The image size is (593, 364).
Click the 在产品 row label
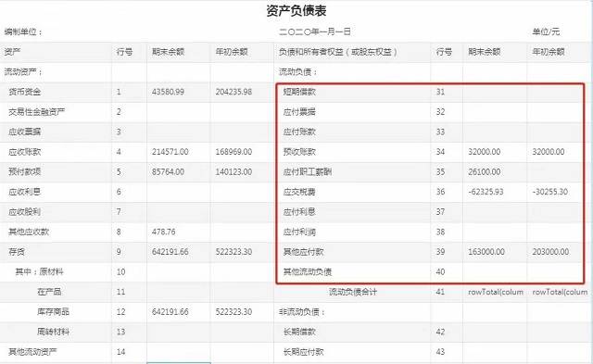[x=49, y=292]
